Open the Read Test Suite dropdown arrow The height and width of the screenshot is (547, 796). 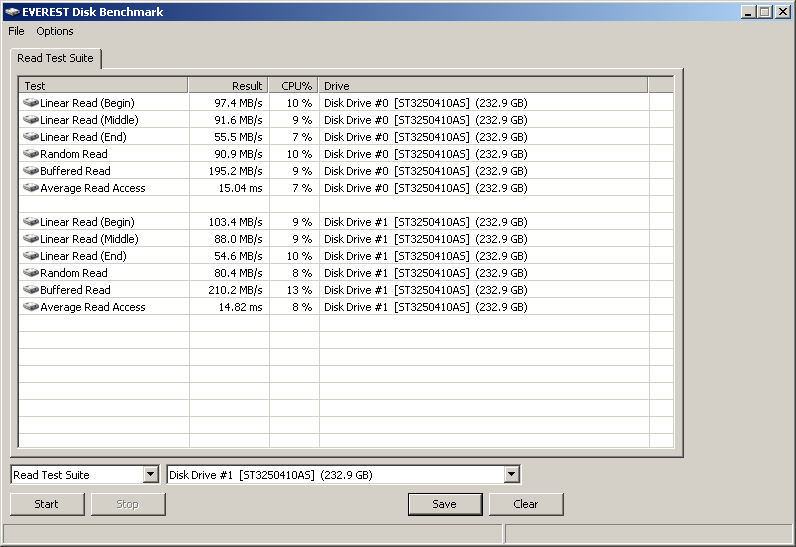150,474
